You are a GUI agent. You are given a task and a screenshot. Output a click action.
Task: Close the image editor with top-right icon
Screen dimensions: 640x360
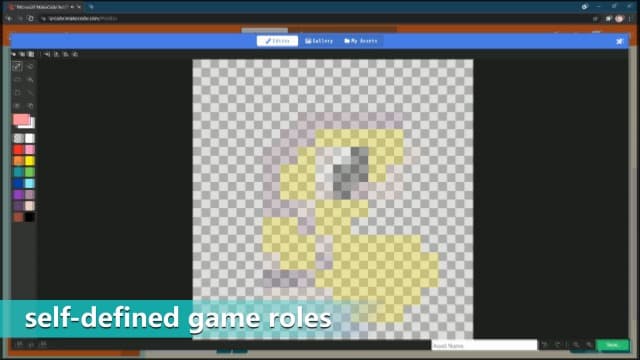(620, 41)
